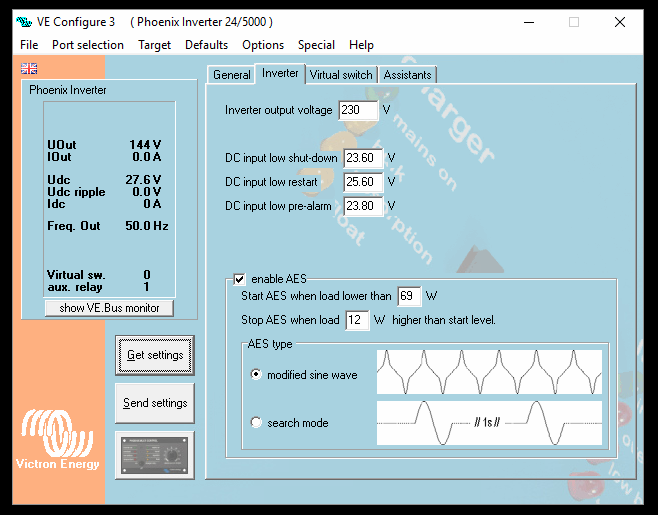The image size is (658, 515).
Task: Open the Port selection menu
Action: coord(88,45)
